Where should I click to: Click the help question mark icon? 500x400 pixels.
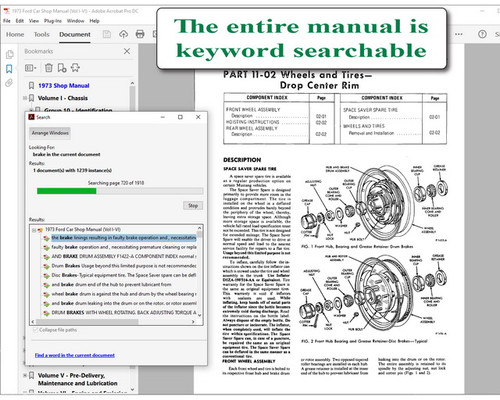(482, 34)
